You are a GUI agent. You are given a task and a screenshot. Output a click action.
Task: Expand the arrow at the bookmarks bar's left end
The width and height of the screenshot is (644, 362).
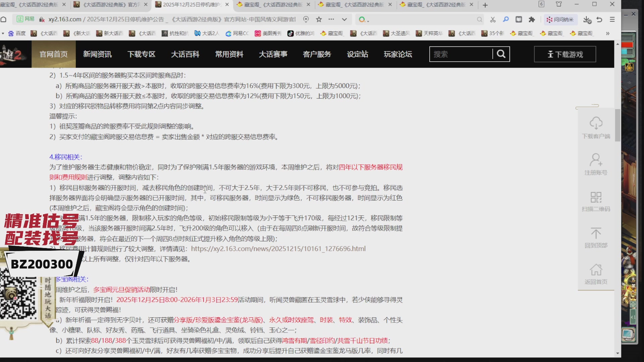click(3, 33)
